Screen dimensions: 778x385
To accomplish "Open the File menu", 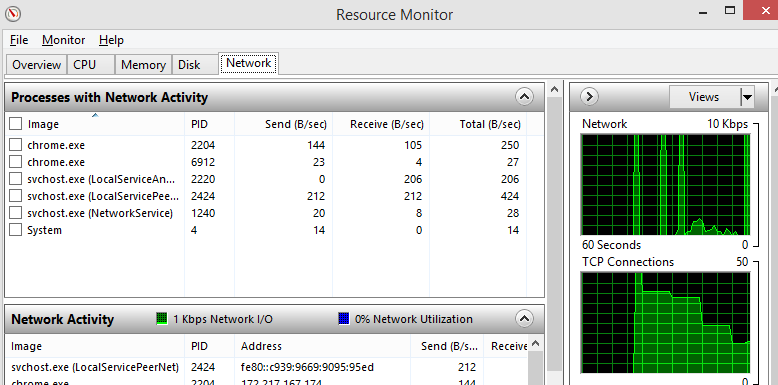I will 19,40.
